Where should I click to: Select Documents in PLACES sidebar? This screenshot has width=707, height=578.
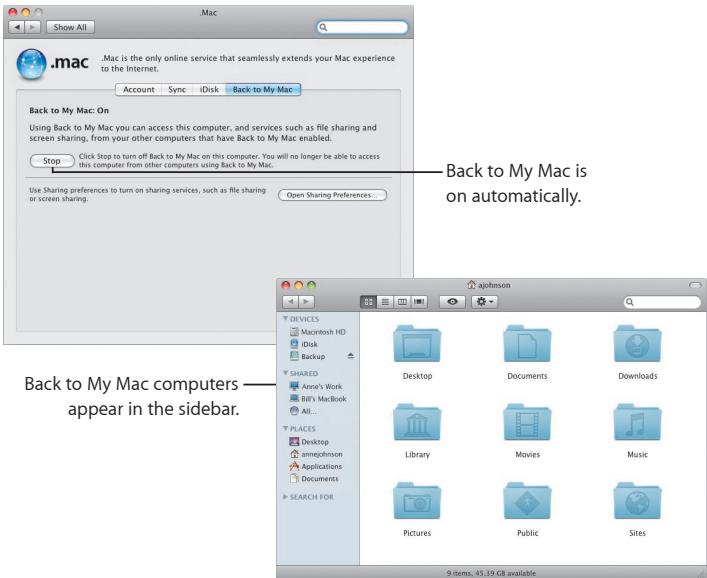click(314, 478)
